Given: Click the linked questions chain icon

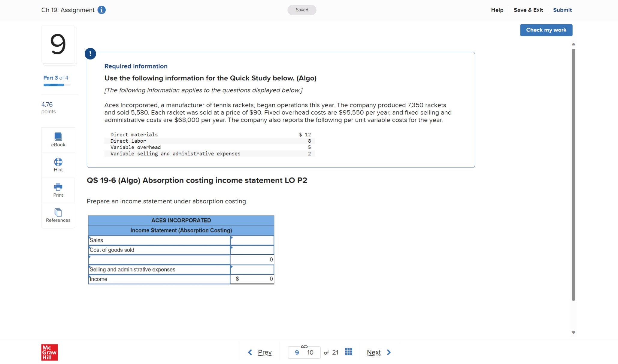Looking at the screenshot, I should point(304,347).
